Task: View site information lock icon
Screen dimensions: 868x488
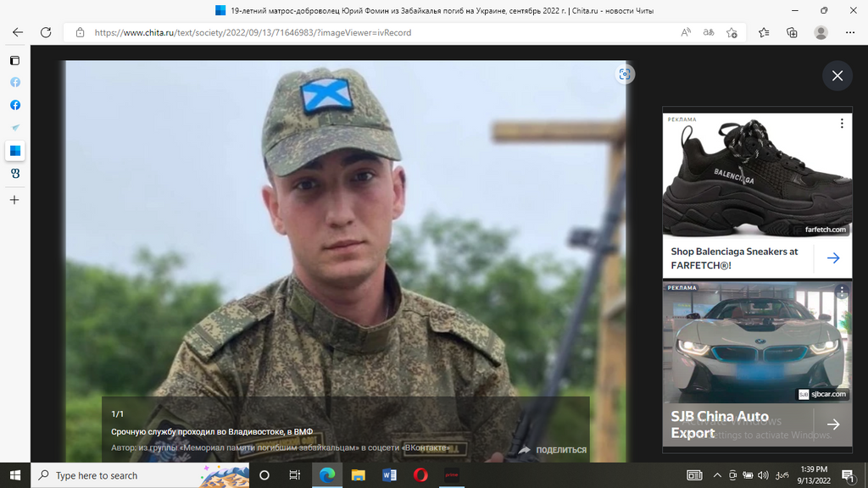Action: (81, 33)
